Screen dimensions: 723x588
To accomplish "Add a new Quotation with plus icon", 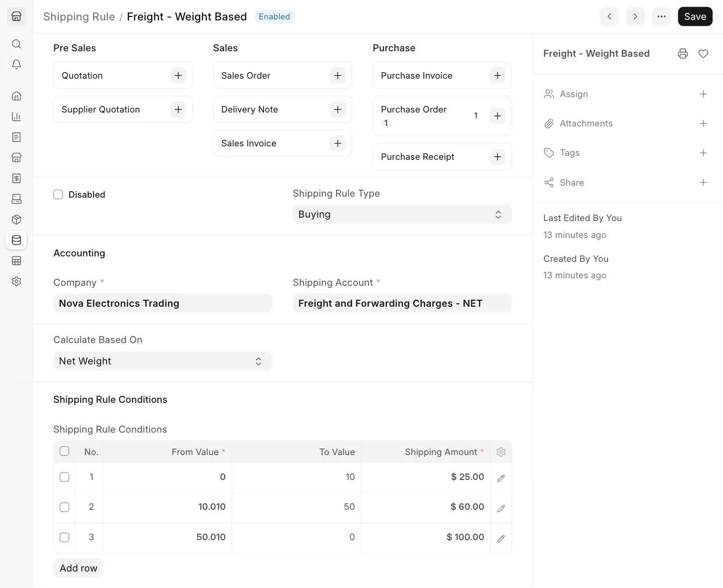I will click(178, 76).
